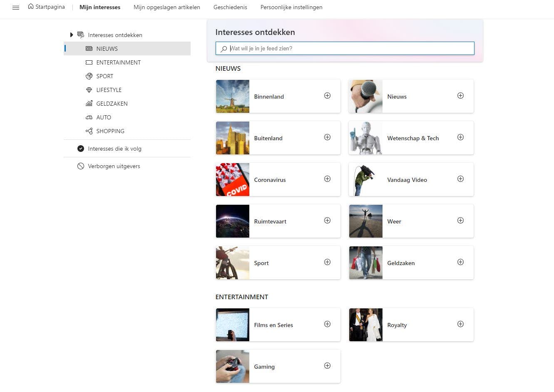Click the Wetenschap & Tech robot thumbnail
This screenshot has width=554, height=392.
366,138
